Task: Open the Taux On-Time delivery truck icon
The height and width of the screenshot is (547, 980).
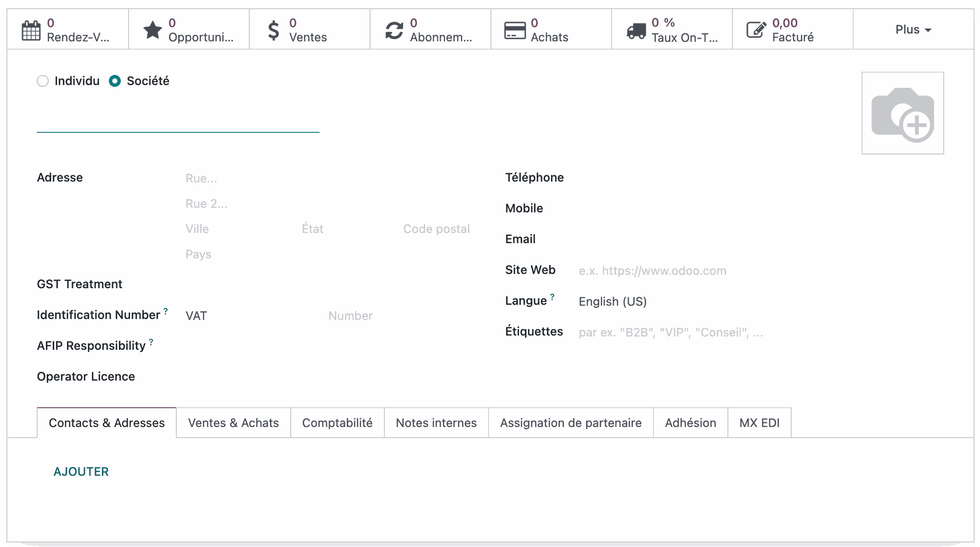Action: click(x=635, y=29)
